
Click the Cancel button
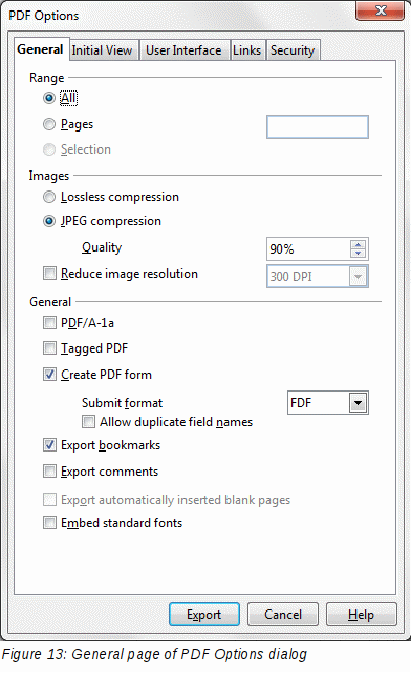(283, 614)
